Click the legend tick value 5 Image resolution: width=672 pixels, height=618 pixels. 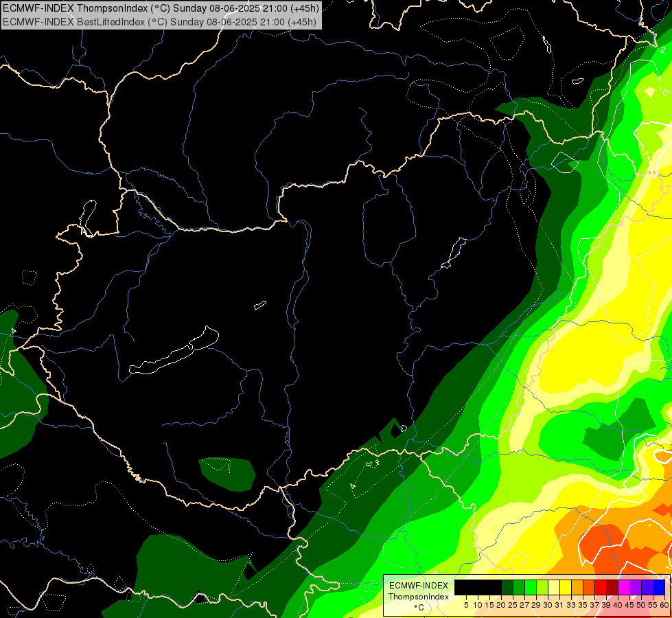(466, 605)
